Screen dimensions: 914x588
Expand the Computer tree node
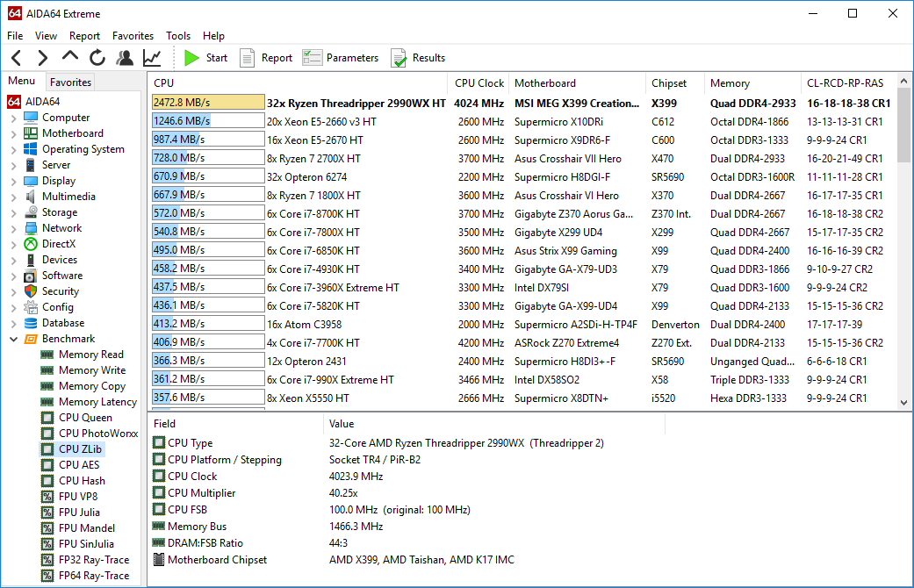tap(13, 118)
